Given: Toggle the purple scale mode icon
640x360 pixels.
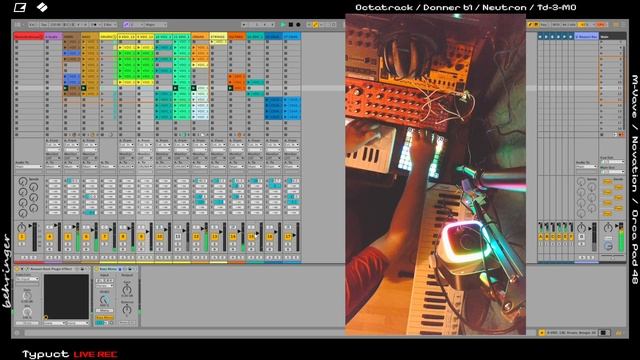Looking at the screenshot, I should tap(126, 24).
